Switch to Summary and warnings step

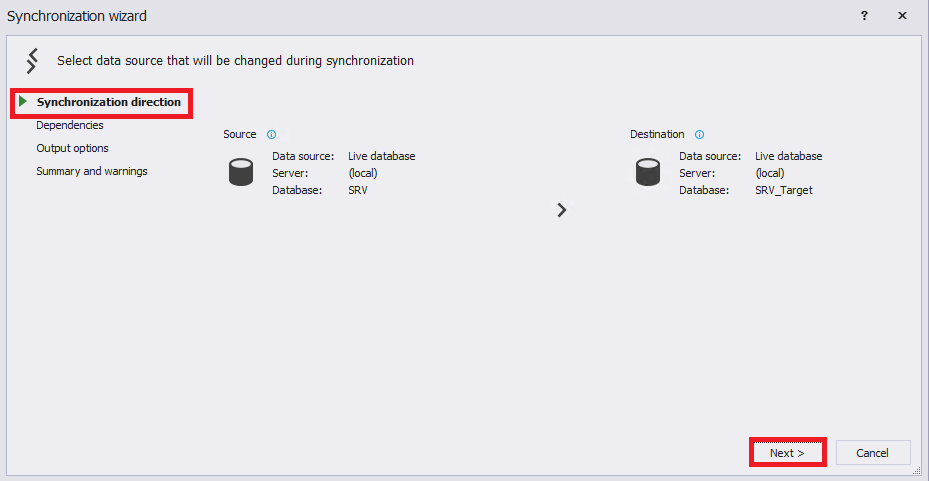pyautogui.click(x=92, y=171)
